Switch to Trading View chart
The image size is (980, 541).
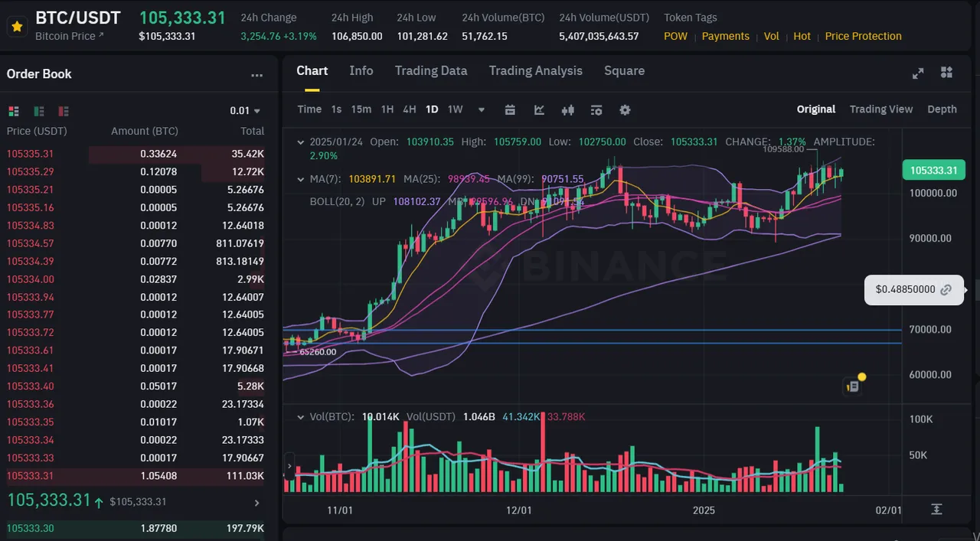(881, 109)
